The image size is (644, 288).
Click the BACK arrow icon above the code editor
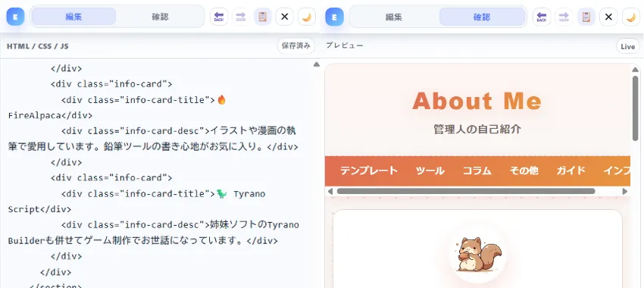coord(219,17)
